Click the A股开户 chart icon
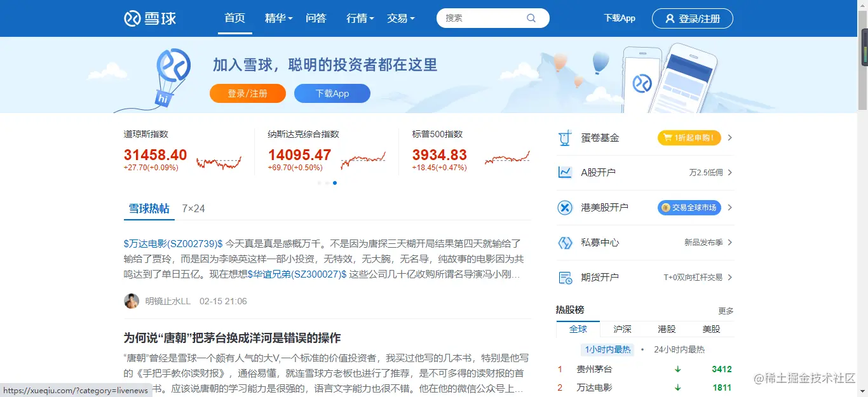This screenshot has width=868, height=397. 565,172
